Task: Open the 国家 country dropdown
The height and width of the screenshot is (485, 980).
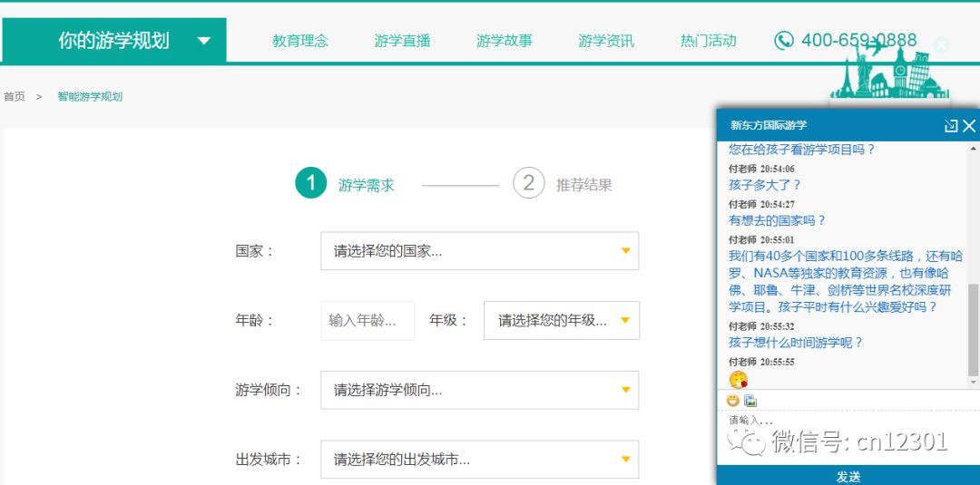Action: pyautogui.click(x=479, y=251)
